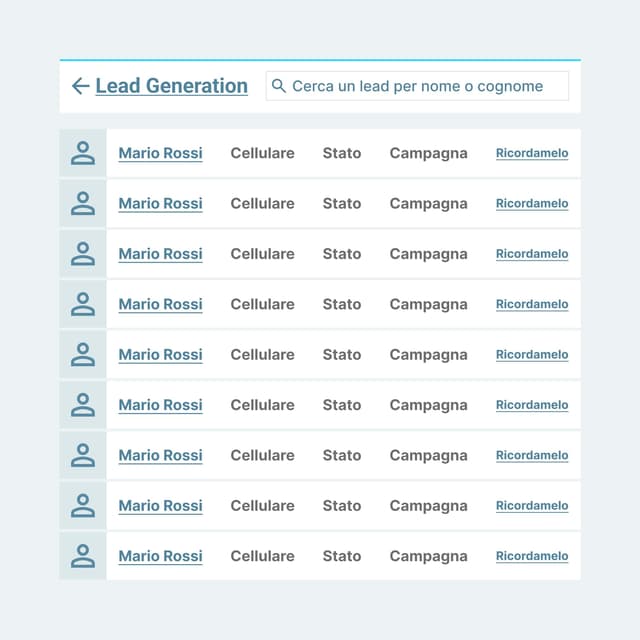Click the first row's user avatar icon
The image size is (640, 640).
pos(83,153)
